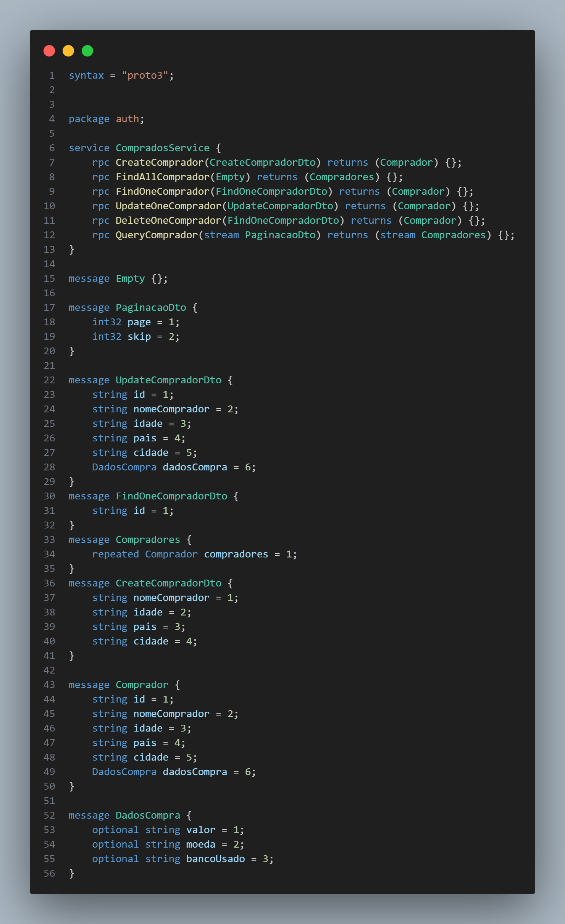565x924 pixels.
Task: Click the red close dot
Action: click(49, 51)
